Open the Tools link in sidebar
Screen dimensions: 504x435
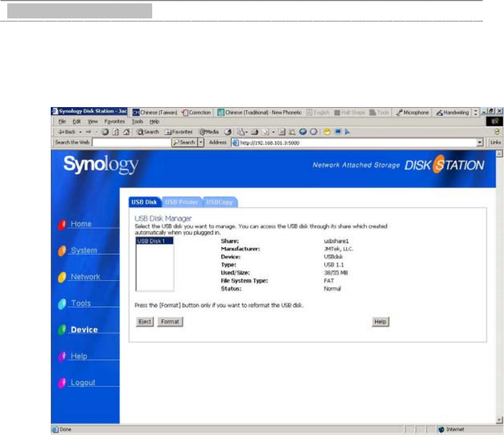point(81,303)
